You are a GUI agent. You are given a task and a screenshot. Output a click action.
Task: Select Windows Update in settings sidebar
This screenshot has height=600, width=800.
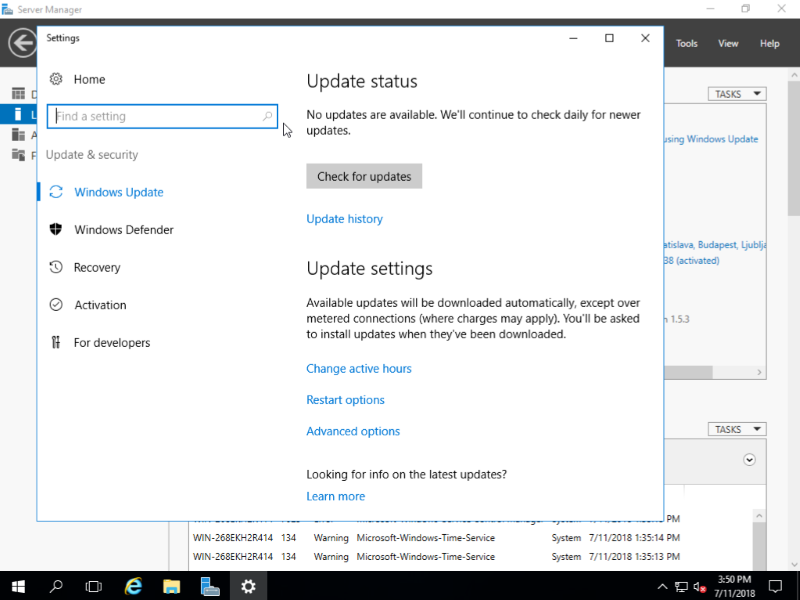[118, 192]
